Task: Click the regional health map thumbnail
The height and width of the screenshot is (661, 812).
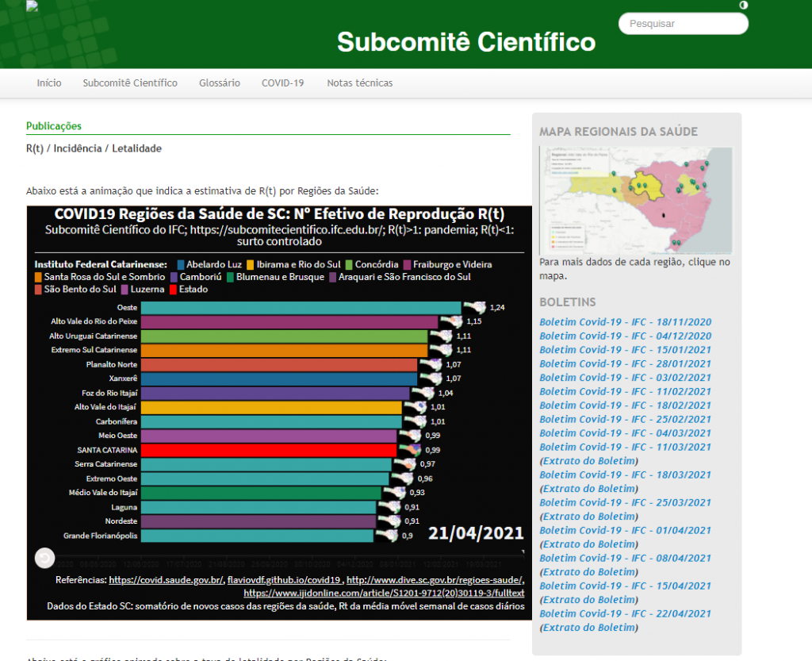Action: point(635,201)
